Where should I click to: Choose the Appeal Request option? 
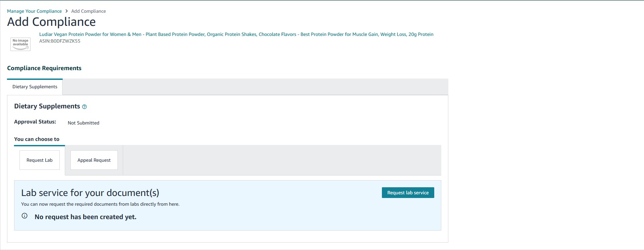[x=94, y=160]
